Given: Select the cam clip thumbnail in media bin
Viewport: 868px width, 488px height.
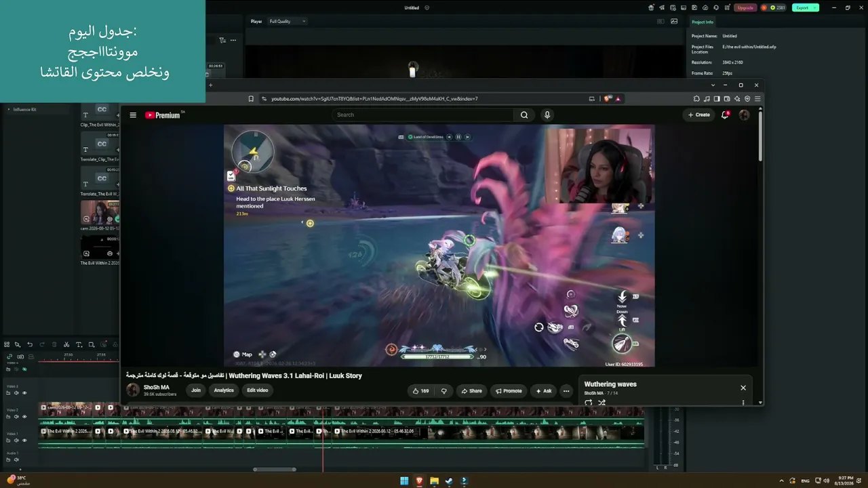Looking at the screenshot, I should tap(100, 212).
